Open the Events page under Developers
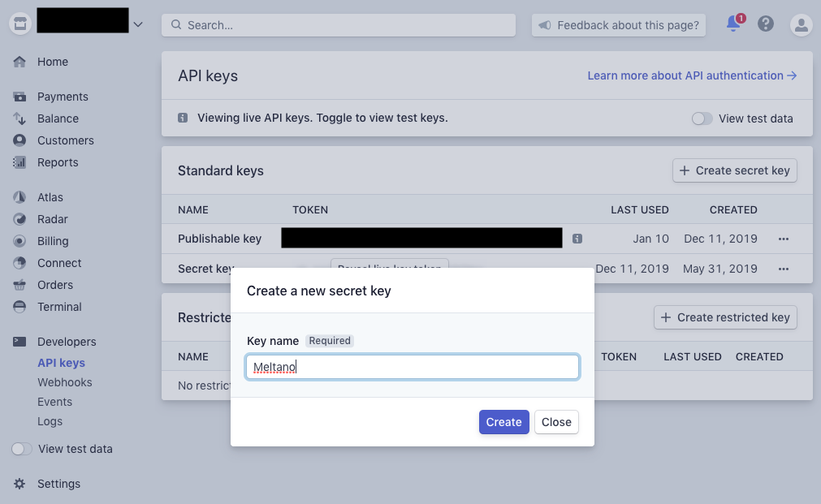 [54, 402]
